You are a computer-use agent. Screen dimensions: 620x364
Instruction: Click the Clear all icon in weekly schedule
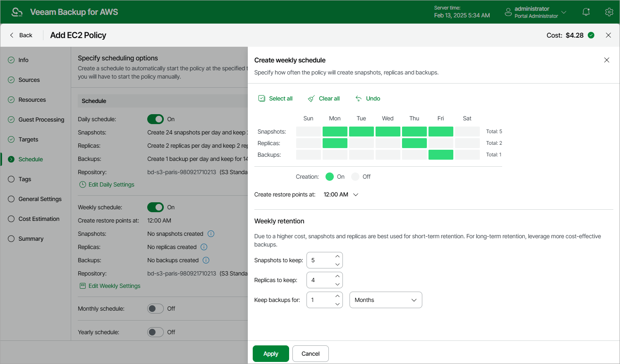(311, 98)
